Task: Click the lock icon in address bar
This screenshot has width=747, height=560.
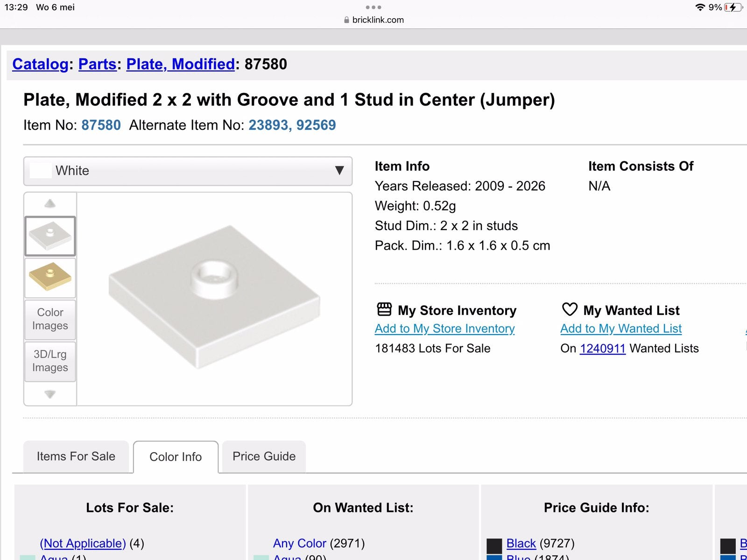Action: (346, 20)
